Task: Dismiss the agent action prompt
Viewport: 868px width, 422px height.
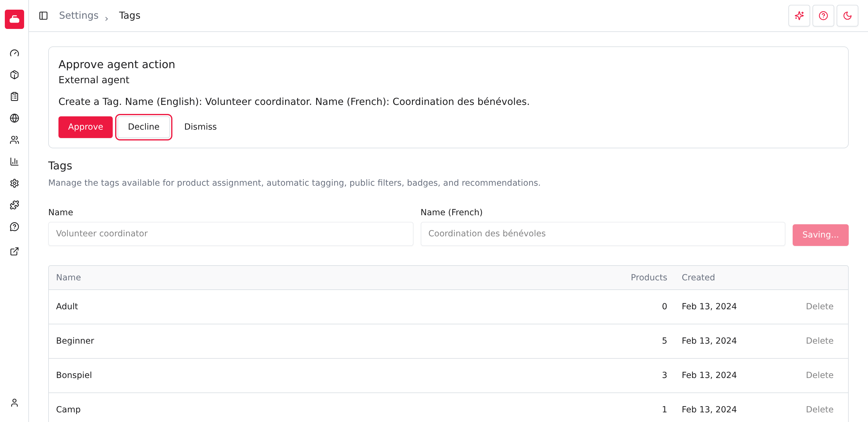Action: coord(200,127)
